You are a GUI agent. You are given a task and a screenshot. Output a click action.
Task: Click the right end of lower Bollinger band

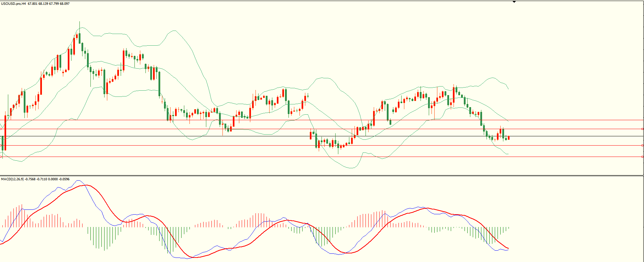[508, 154]
